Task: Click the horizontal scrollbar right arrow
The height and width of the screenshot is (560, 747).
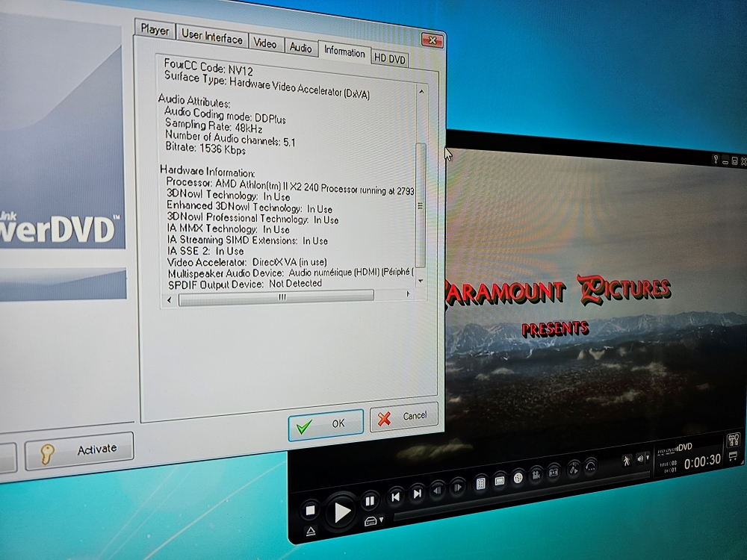Action: pyautogui.click(x=409, y=294)
